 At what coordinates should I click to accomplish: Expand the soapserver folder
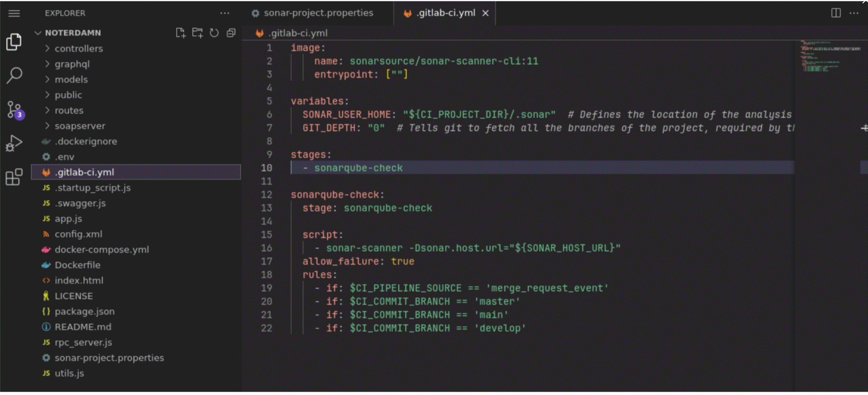click(80, 126)
